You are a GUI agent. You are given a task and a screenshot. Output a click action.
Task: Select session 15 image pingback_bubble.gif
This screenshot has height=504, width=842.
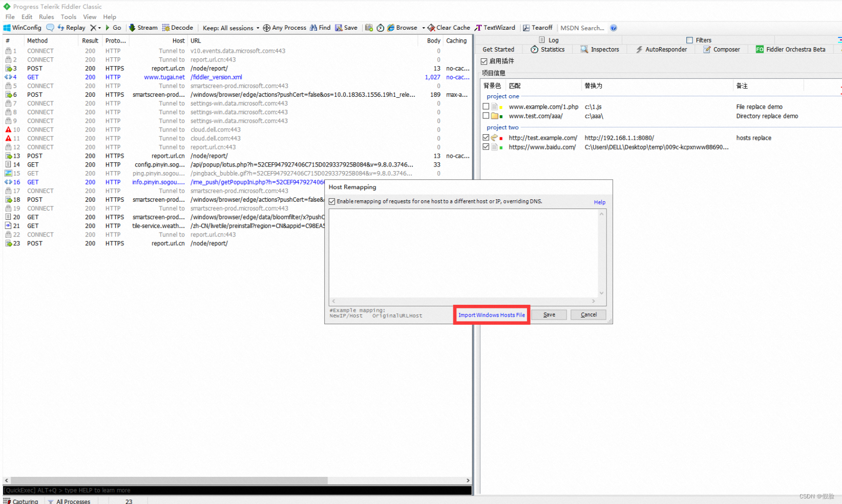point(237,174)
